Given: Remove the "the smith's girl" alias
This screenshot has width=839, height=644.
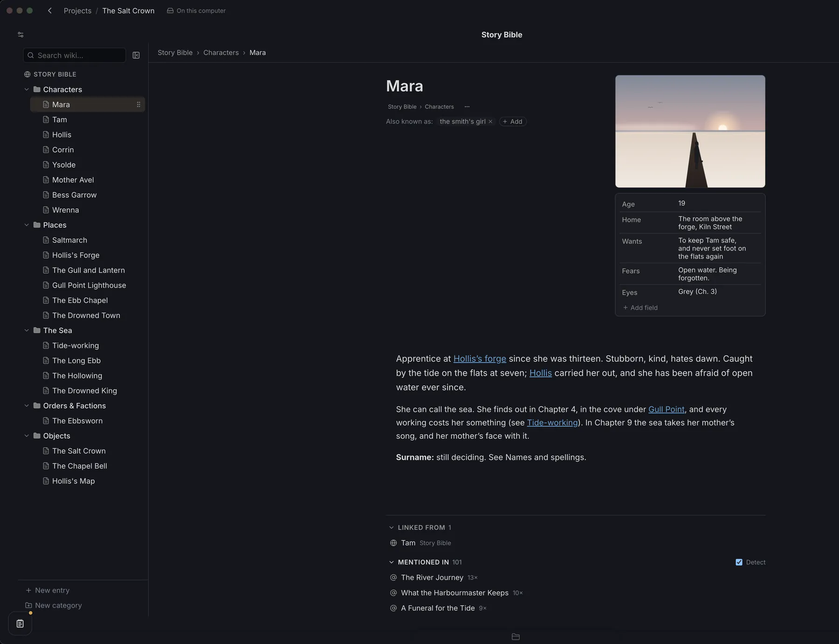Looking at the screenshot, I should click(x=490, y=122).
